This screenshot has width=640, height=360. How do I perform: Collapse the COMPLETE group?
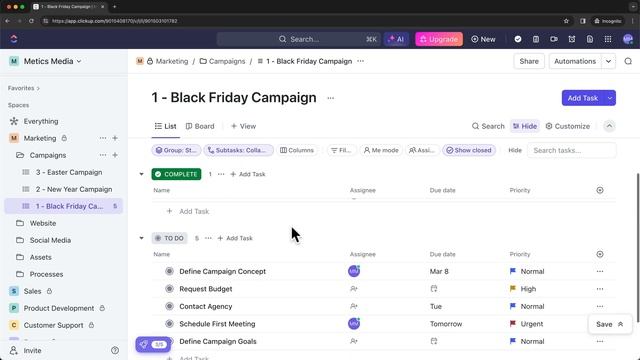[x=142, y=174]
